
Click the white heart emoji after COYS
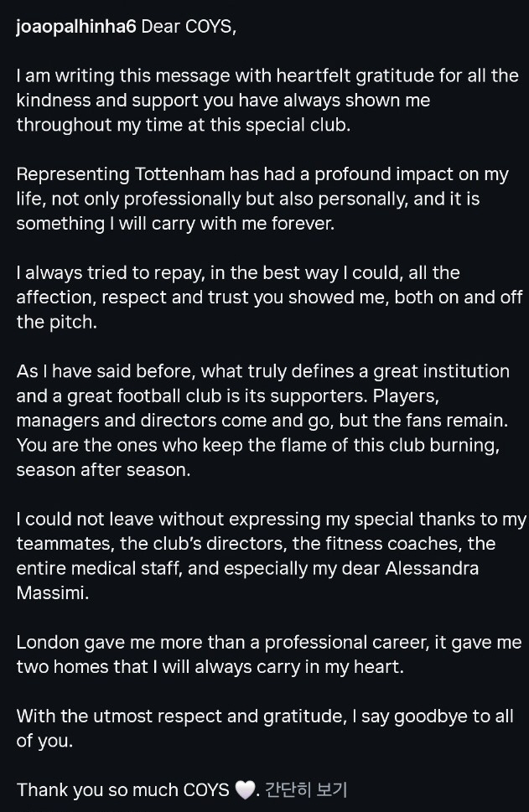pos(245,790)
